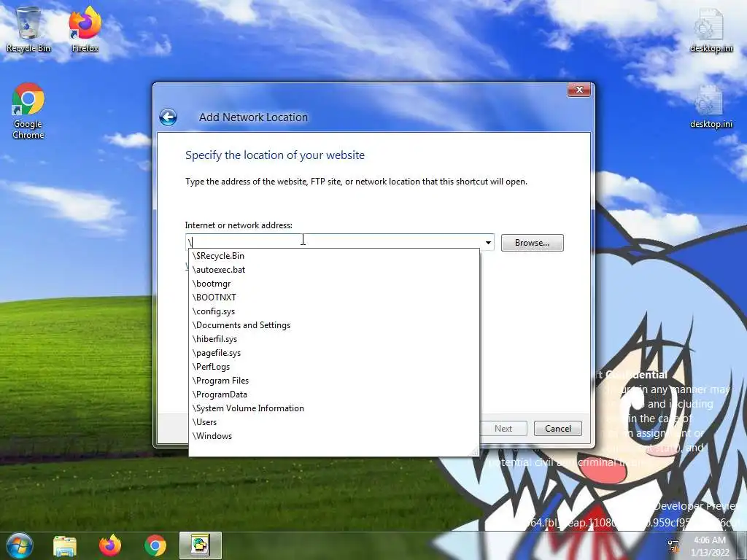Pick \BOOTNXT in the autocomplete list
Screen dimensions: 747x560
[334, 297]
